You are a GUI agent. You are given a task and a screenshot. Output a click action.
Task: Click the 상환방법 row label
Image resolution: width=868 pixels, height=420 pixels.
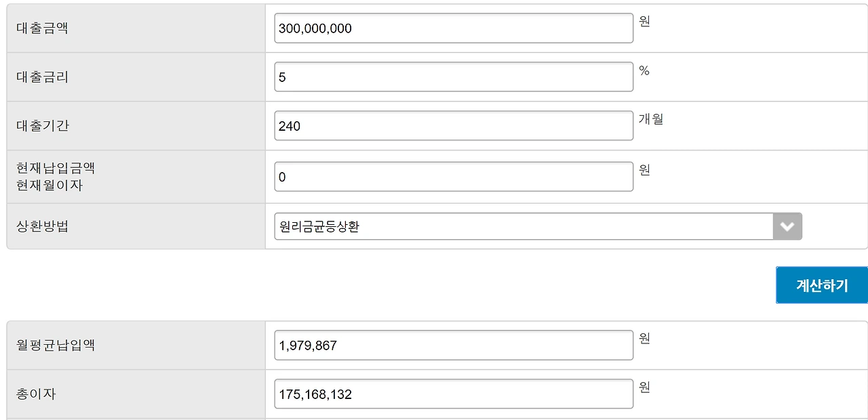(43, 226)
